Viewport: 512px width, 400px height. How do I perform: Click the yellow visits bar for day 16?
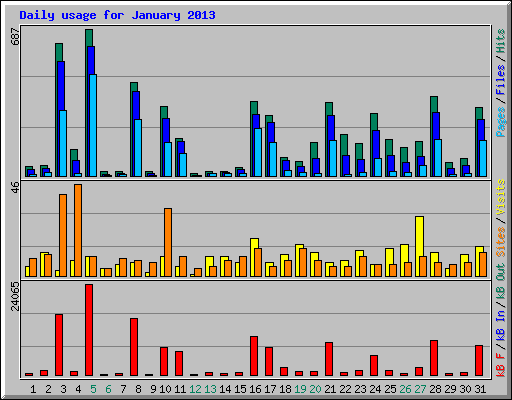coord(254,243)
